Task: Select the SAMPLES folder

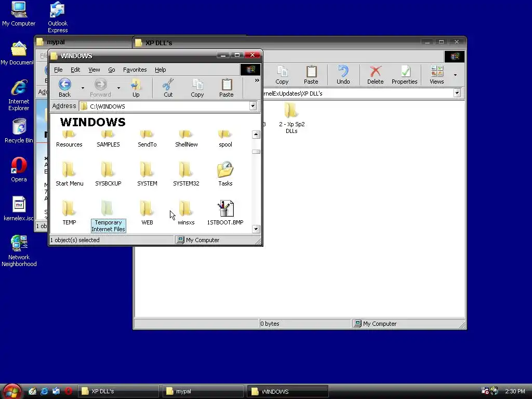Action: (108, 139)
